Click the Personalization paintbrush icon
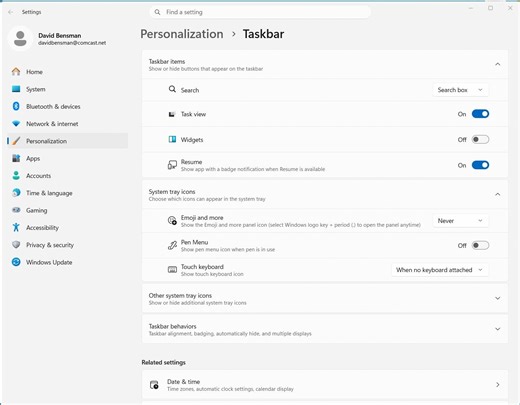 [16, 141]
